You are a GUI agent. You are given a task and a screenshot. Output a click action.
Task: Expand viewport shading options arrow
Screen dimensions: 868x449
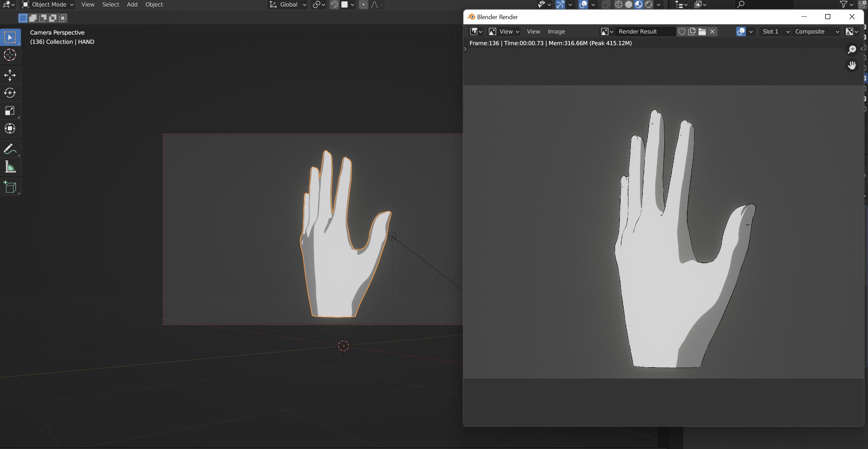coord(659,4)
